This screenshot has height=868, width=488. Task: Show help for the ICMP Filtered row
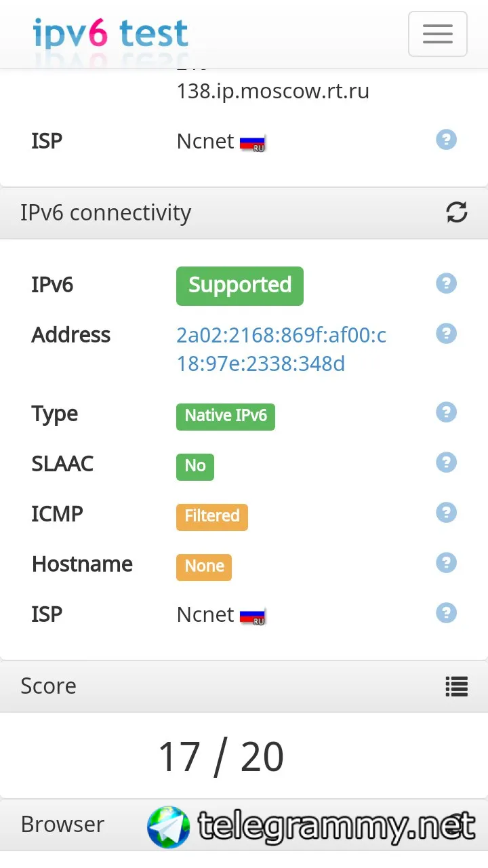point(446,513)
